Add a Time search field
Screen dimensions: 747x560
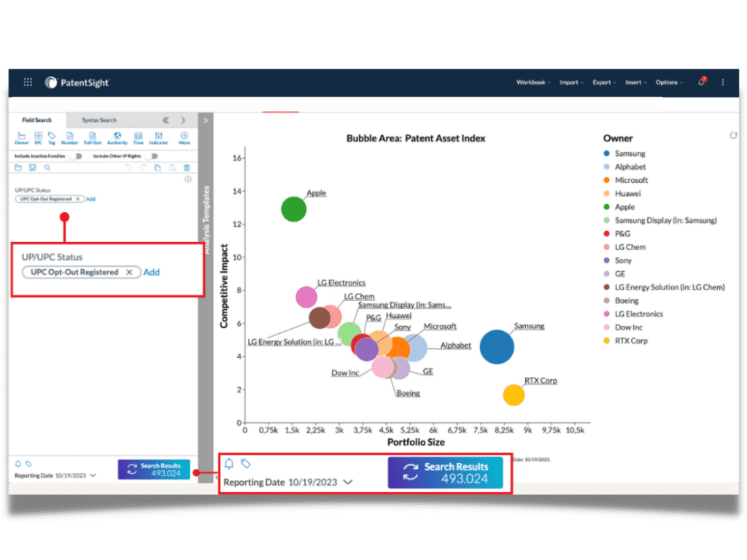pos(138,138)
